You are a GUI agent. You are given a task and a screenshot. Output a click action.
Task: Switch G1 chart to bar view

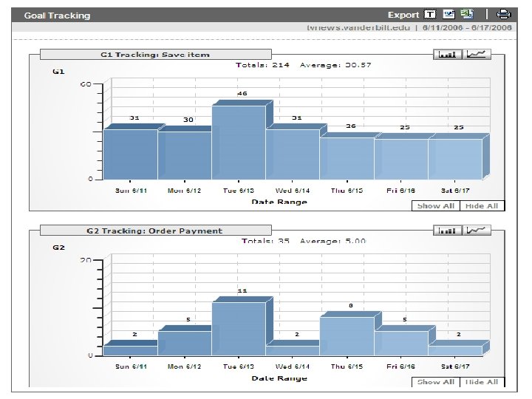448,54
